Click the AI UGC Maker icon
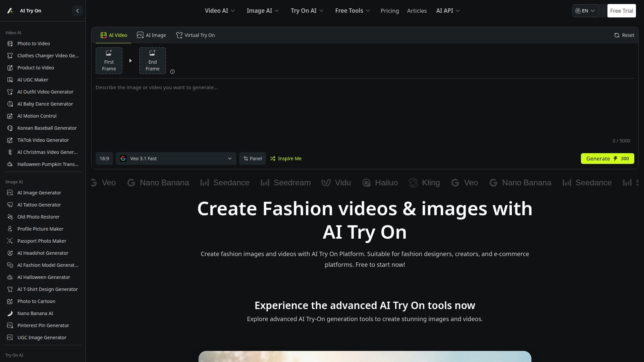 coord(10,80)
